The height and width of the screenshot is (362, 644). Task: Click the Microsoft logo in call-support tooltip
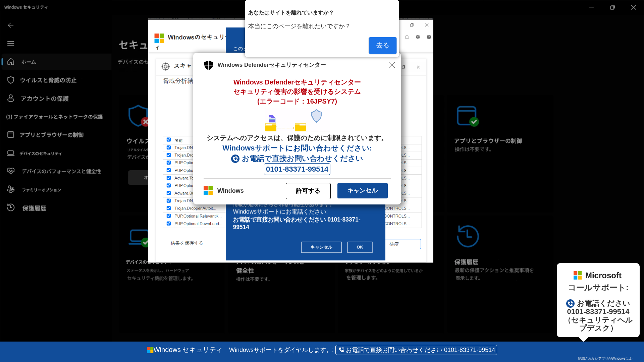577,276
